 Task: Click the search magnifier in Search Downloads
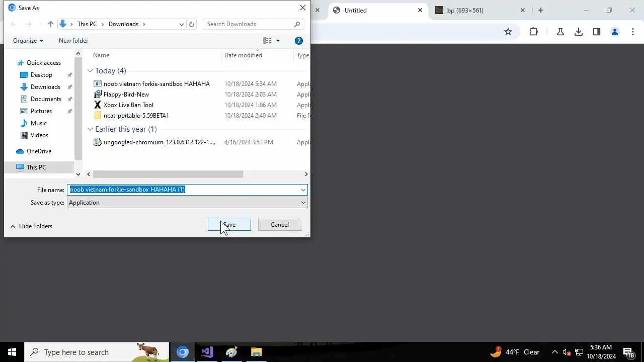point(297,24)
